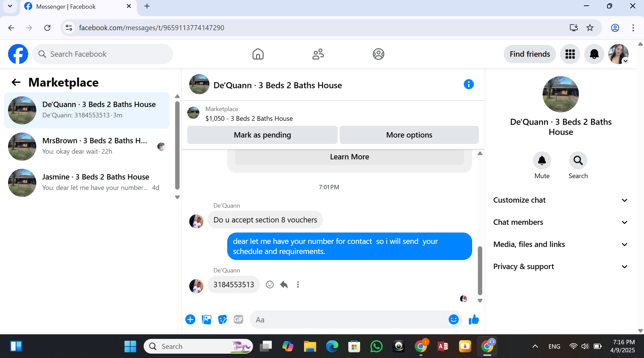Open Chrome menu three dots
Image resolution: width=644 pixels, height=358 pixels.
(x=633, y=28)
